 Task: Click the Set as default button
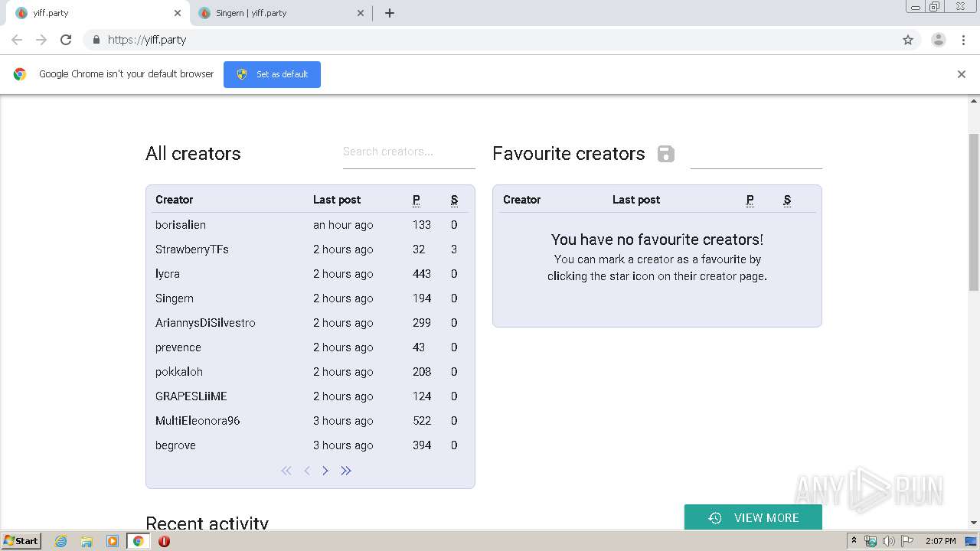point(272,74)
